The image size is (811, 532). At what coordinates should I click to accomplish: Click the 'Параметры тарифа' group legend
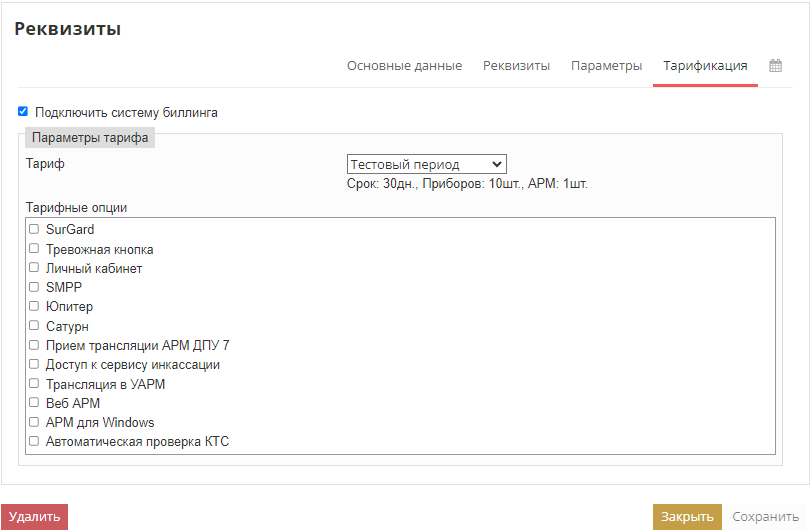pyautogui.click(x=90, y=138)
